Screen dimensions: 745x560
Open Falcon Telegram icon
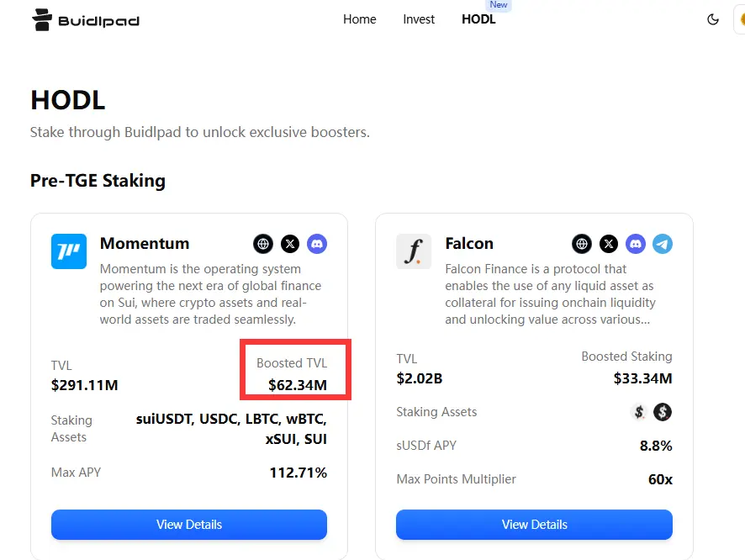pyautogui.click(x=663, y=244)
